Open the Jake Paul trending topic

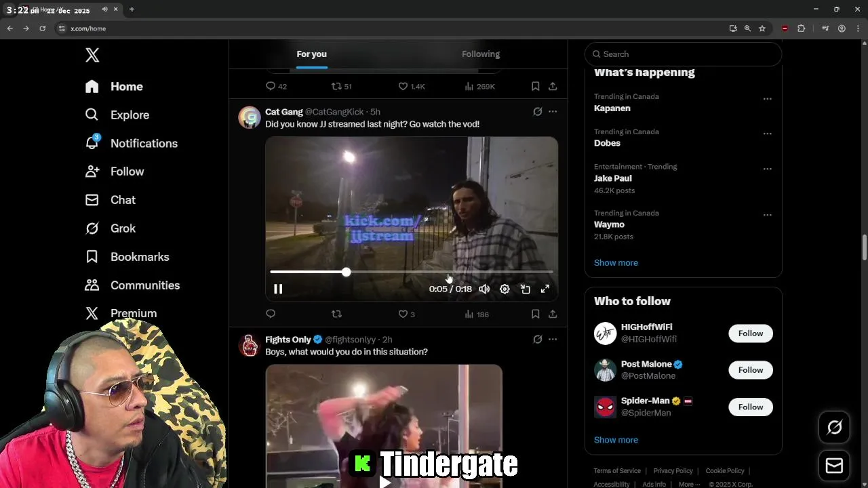(613, 178)
